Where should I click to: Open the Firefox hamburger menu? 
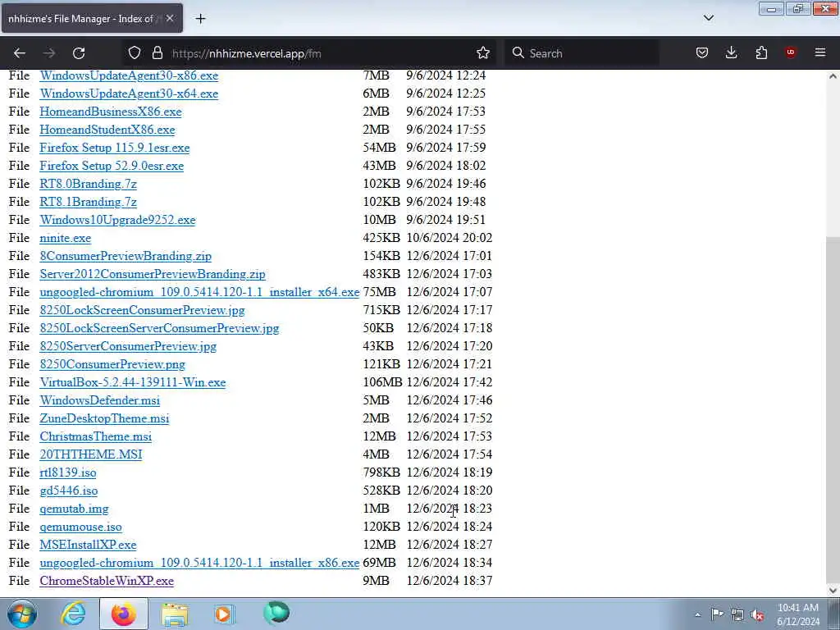pyautogui.click(x=820, y=52)
